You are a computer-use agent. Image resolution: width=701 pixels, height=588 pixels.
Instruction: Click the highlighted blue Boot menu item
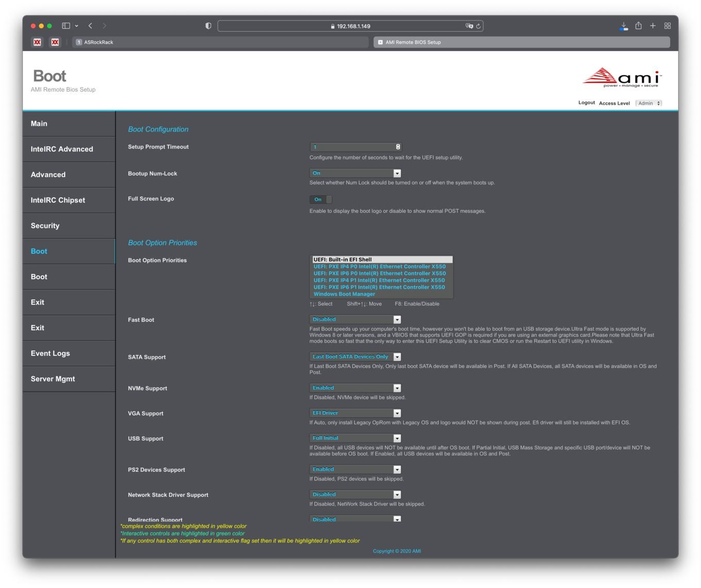69,251
